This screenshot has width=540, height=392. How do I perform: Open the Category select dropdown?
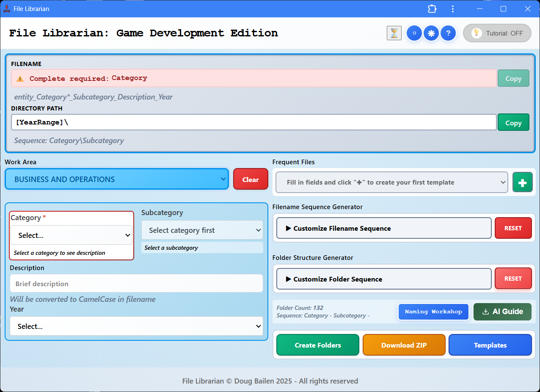72,235
